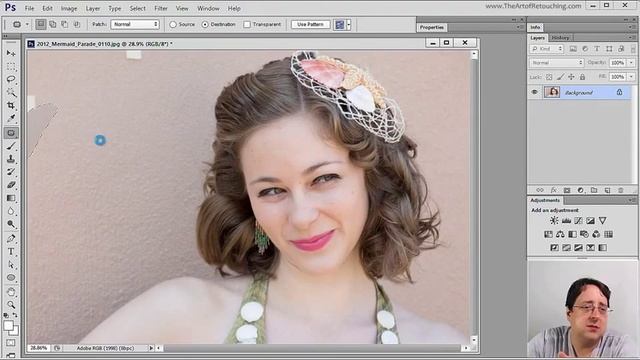
Task: Select the Hand tool
Action: pyautogui.click(x=11, y=292)
